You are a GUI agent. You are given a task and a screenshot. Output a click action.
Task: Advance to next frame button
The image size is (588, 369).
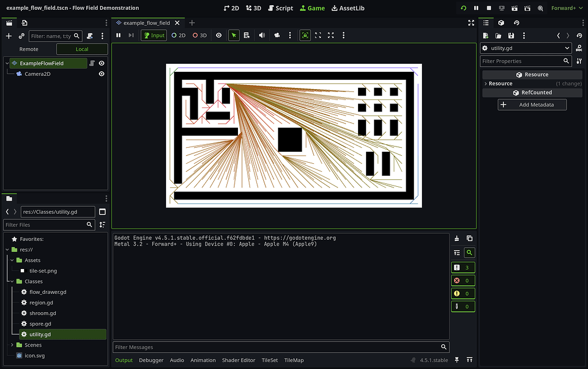coord(131,35)
